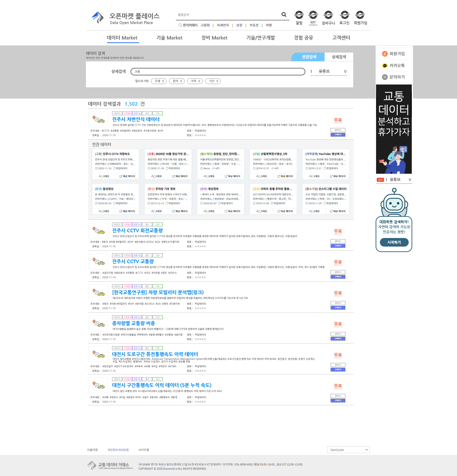Switch to the 상세검색 tab
Image resolution: width=457 pixels, height=476 pixels.
click(338, 57)
